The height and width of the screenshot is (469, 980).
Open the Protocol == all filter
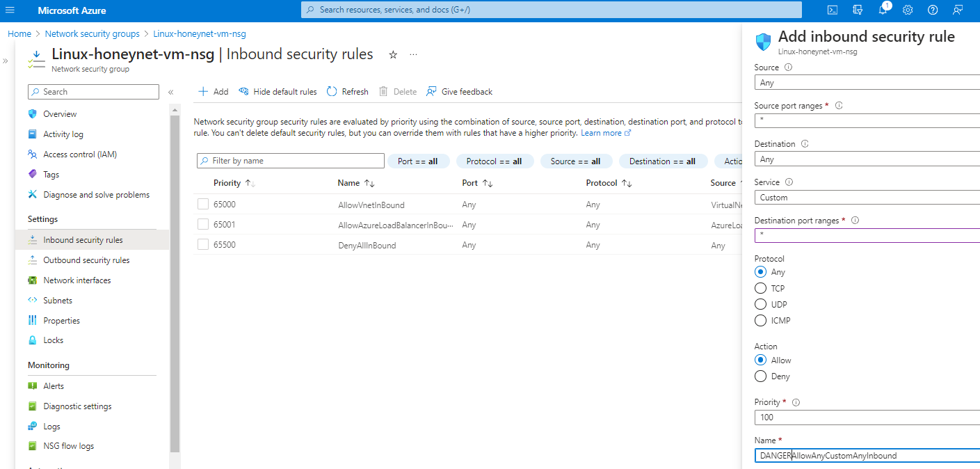pos(495,161)
